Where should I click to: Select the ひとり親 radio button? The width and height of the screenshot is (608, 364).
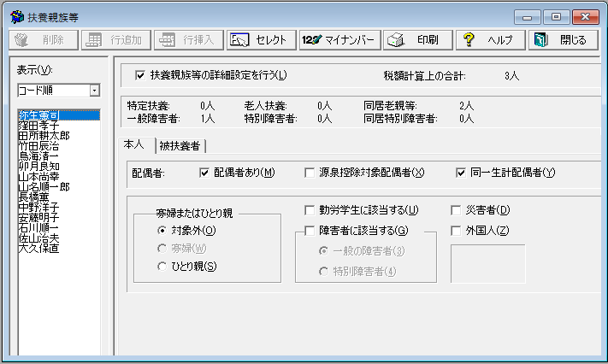click(x=161, y=266)
